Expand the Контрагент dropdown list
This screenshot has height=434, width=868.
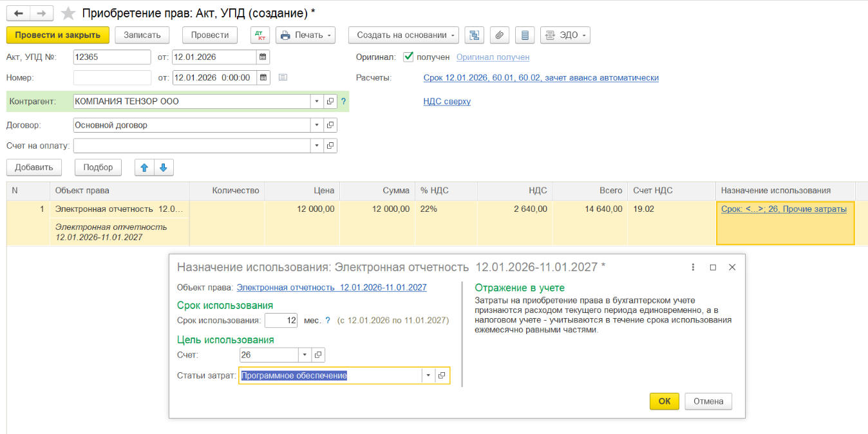316,102
